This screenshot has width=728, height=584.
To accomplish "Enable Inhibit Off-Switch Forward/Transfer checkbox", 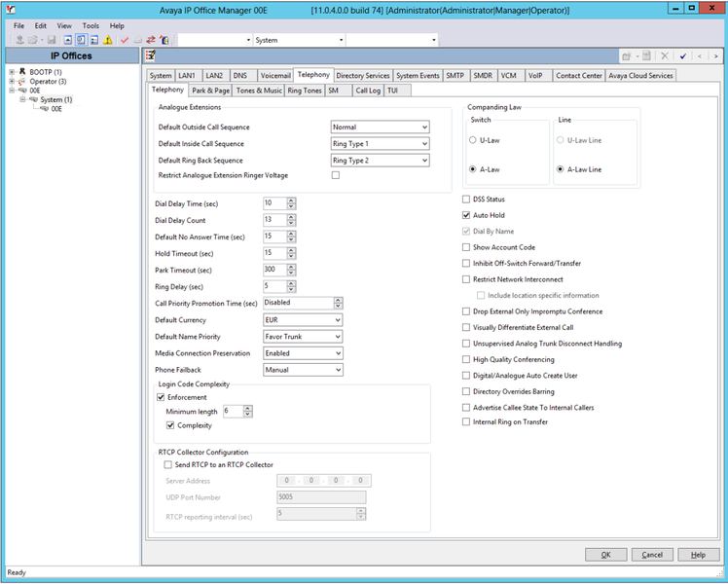I will coord(466,263).
